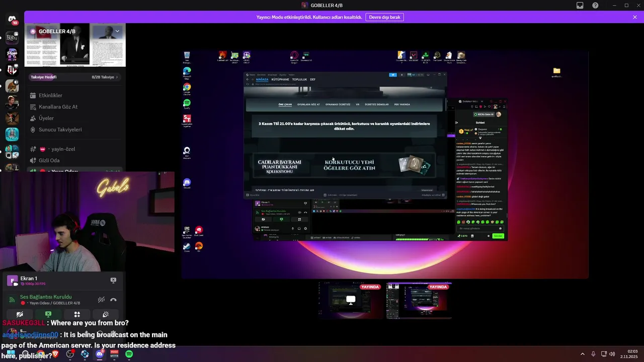Viewport: 644px width, 362px height.
Task: Click microphone icon in system tray
Action: pyautogui.click(x=593, y=354)
